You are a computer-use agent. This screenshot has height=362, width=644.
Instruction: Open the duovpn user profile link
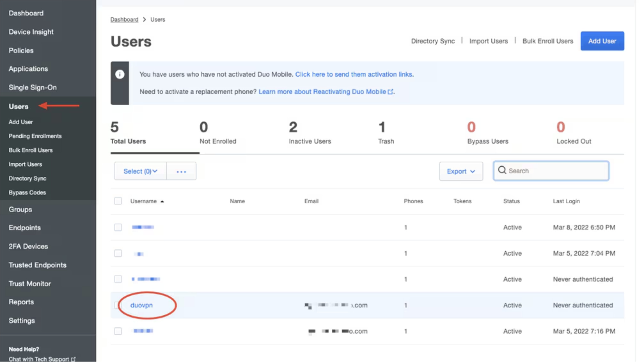(x=142, y=305)
